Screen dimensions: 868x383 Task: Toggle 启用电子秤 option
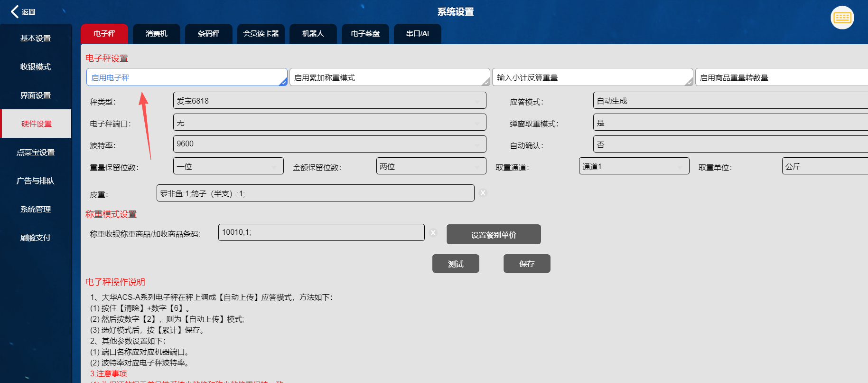point(187,77)
